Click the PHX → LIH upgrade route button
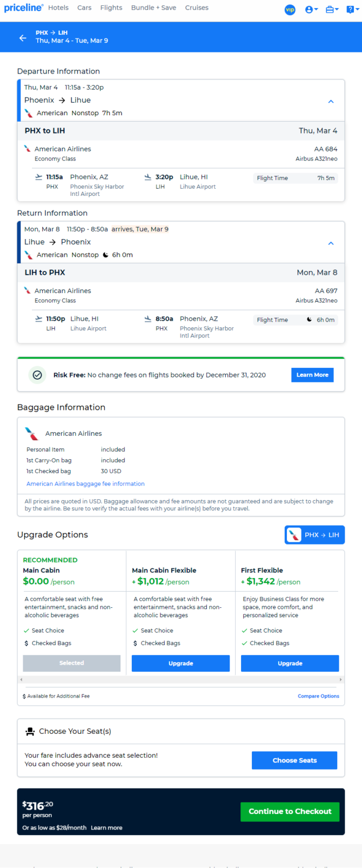This screenshot has height=868, width=362. click(314, 535)
